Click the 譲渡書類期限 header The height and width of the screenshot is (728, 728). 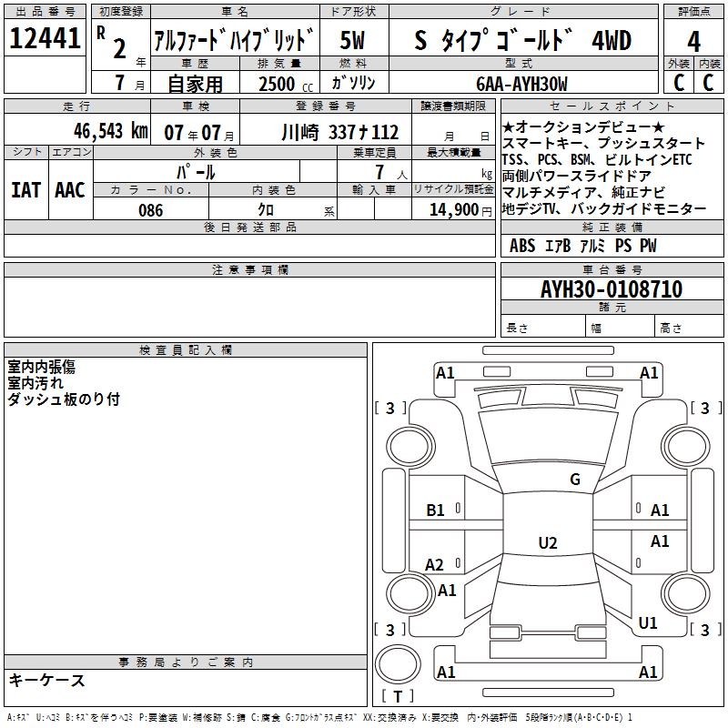tap(453, 106)
